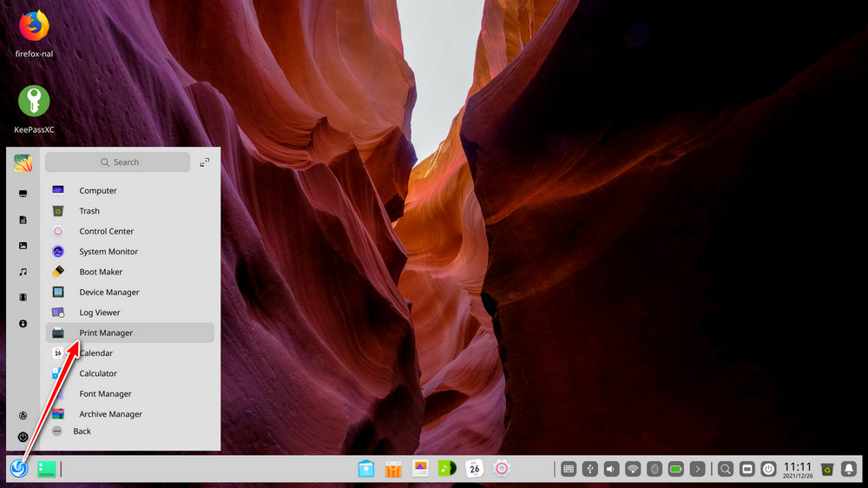The width and height of the screenshot is (868, 488).
Task: Open the App Store in the dock
Action: pyautogui.click(x=393, y=469)
